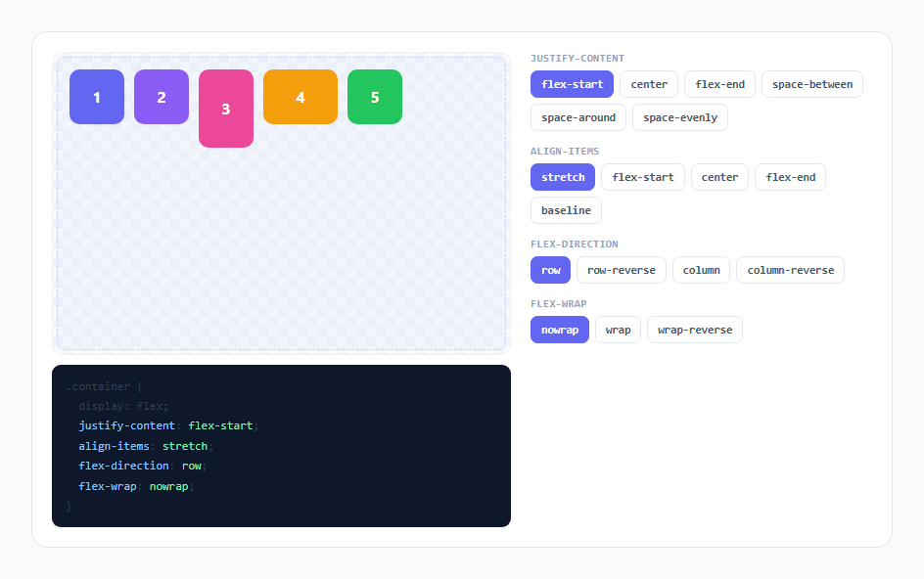This screenshot has width=924, height=579.
Task: Click the JUSTIFY-CONTENT section heading
Action: click(577, 59)
